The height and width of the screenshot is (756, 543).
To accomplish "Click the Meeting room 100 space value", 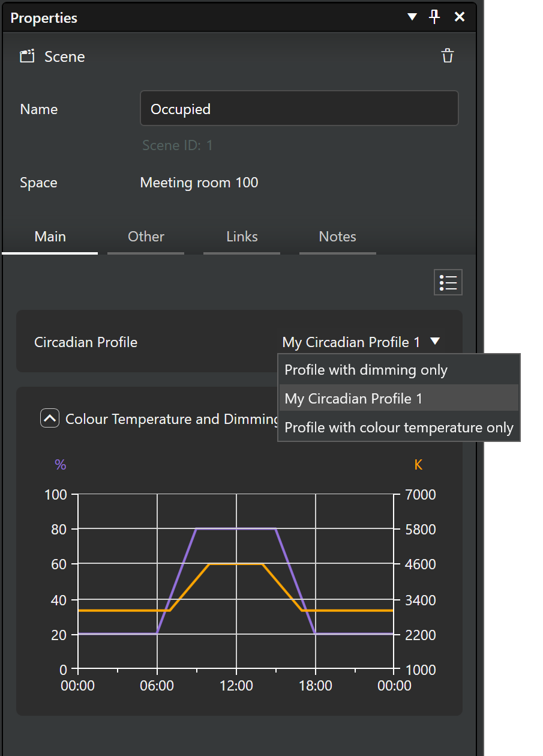I will pyautogui.click(x=199, y=183).
